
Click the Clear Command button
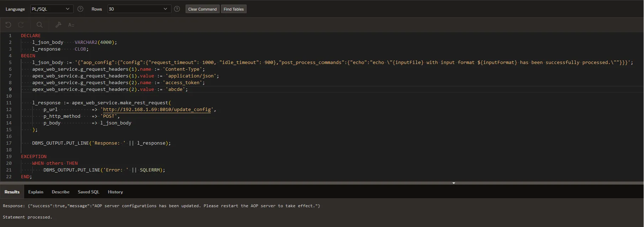203,9
